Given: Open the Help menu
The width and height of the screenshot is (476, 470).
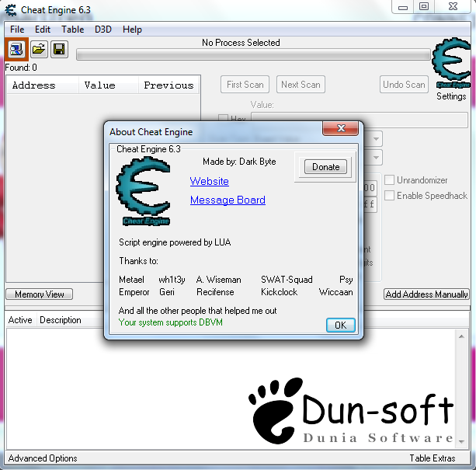Looking at the screenshot, I should click(x=132, y=30).
